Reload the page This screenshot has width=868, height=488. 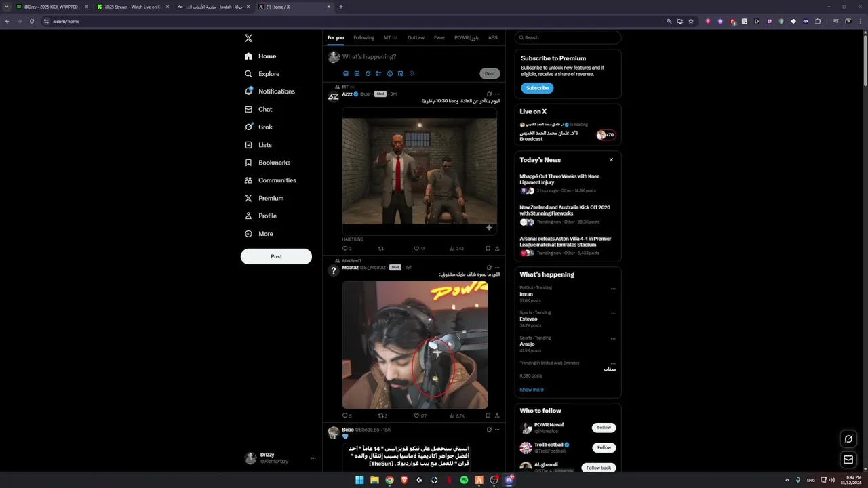[31, 21]
